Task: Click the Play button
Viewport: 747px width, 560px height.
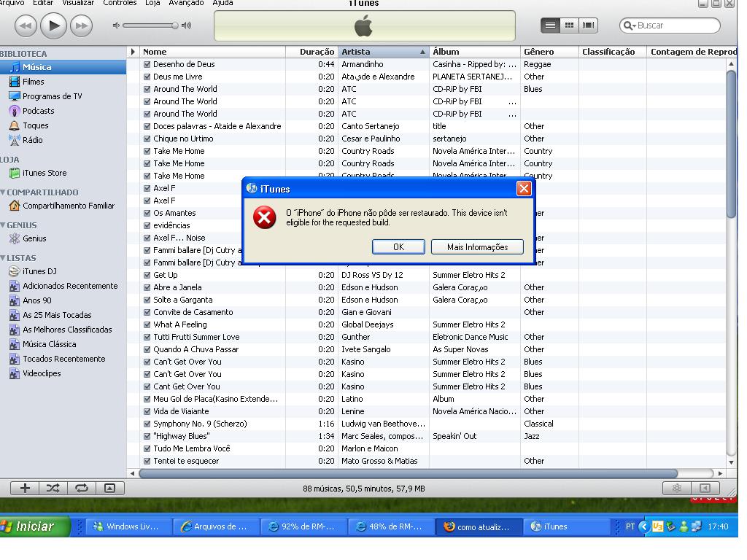Action: coord(53,26)
